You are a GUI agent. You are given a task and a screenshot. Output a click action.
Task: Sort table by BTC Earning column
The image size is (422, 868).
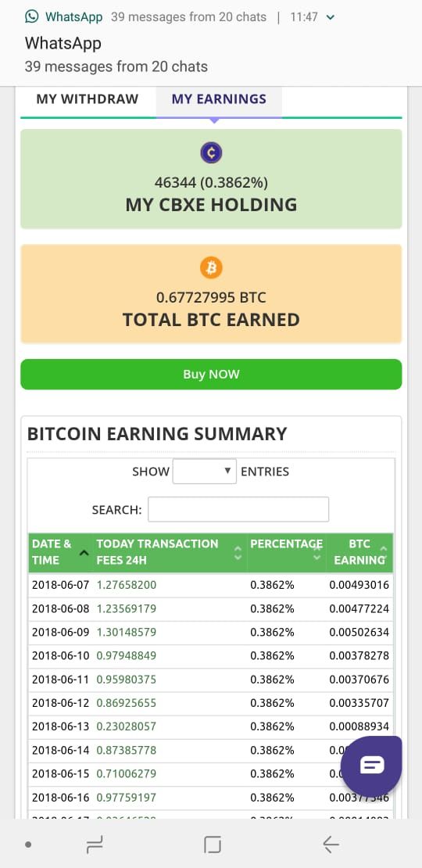tap(359, 552)
